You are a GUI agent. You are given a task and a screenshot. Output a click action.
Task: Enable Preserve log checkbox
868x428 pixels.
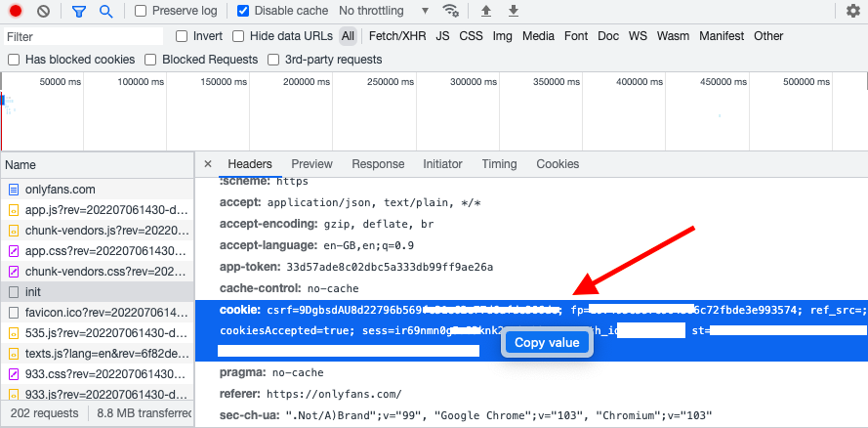(x=141, y=11)
